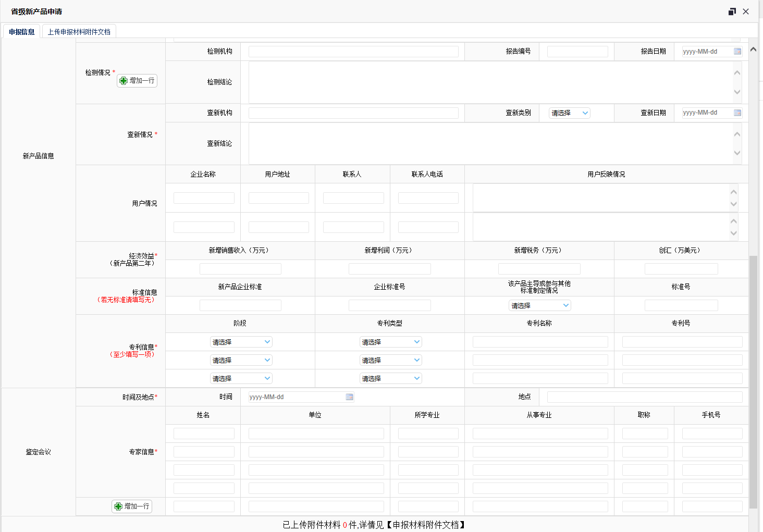Click first row 用户反映情况 text area
This screenshot has height=532, width=763.
[x=606, y=197]
